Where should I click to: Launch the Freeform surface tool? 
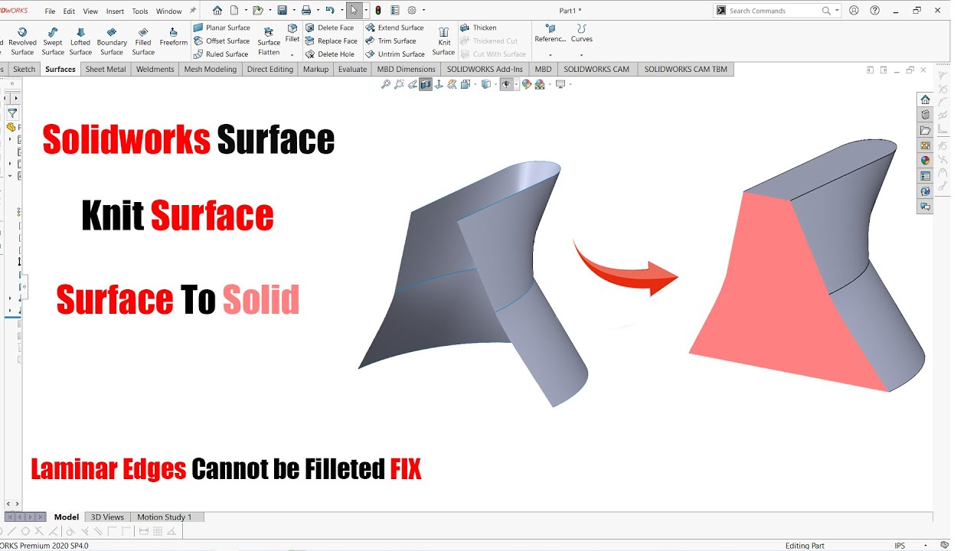[174, 37]
